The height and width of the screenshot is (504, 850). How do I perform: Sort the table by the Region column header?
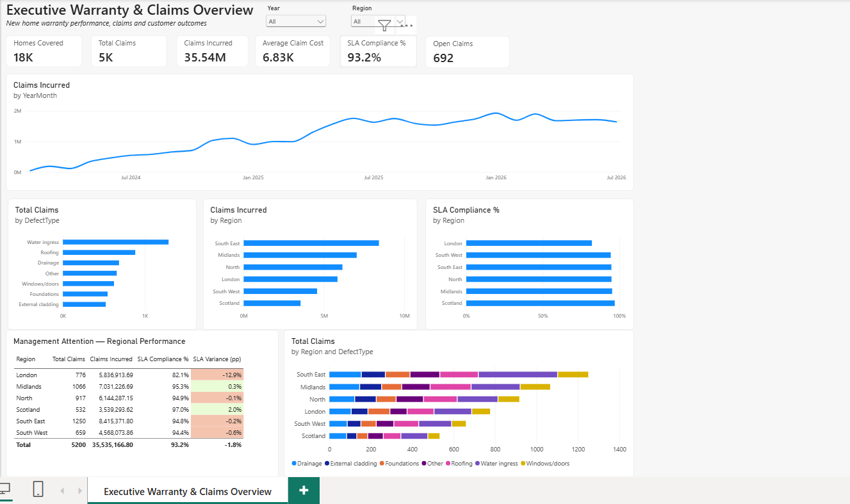click(26, 359)
